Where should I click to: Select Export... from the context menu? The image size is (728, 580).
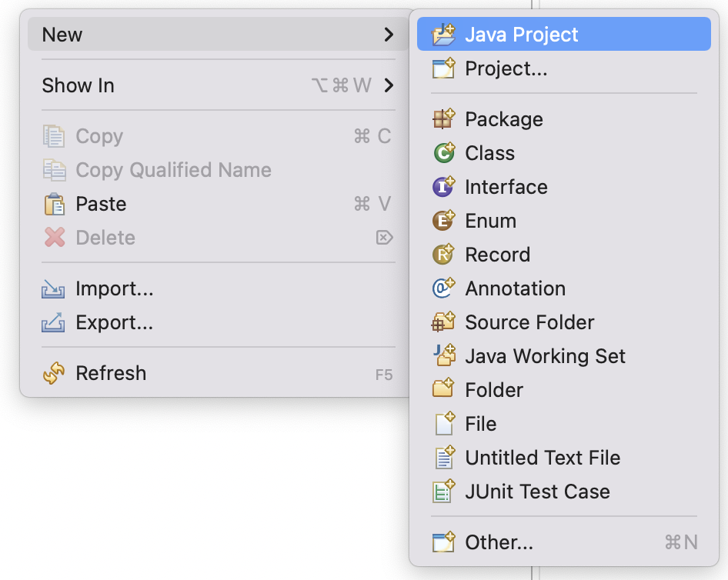click(x=219, y=322)
